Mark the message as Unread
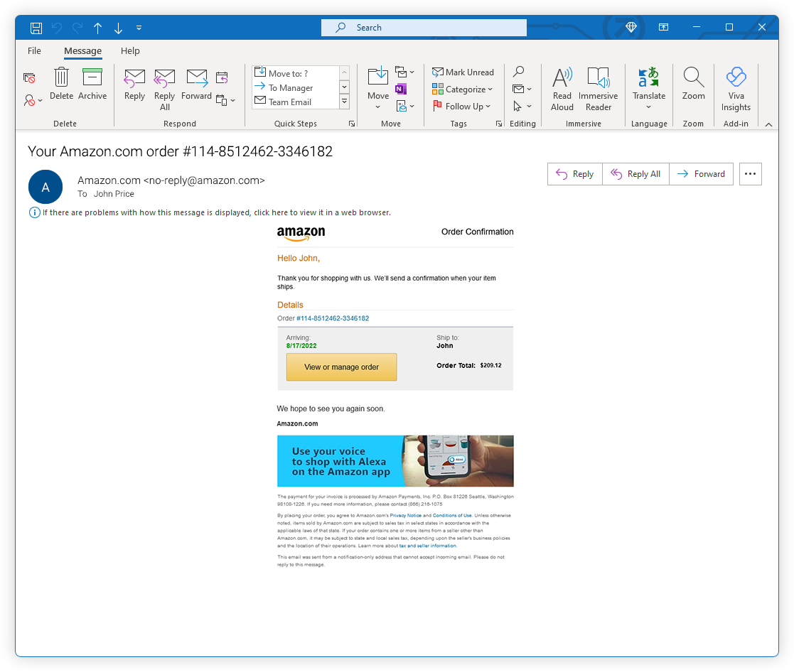The height and width of the screenshot is (672, 794). point(463,72)
